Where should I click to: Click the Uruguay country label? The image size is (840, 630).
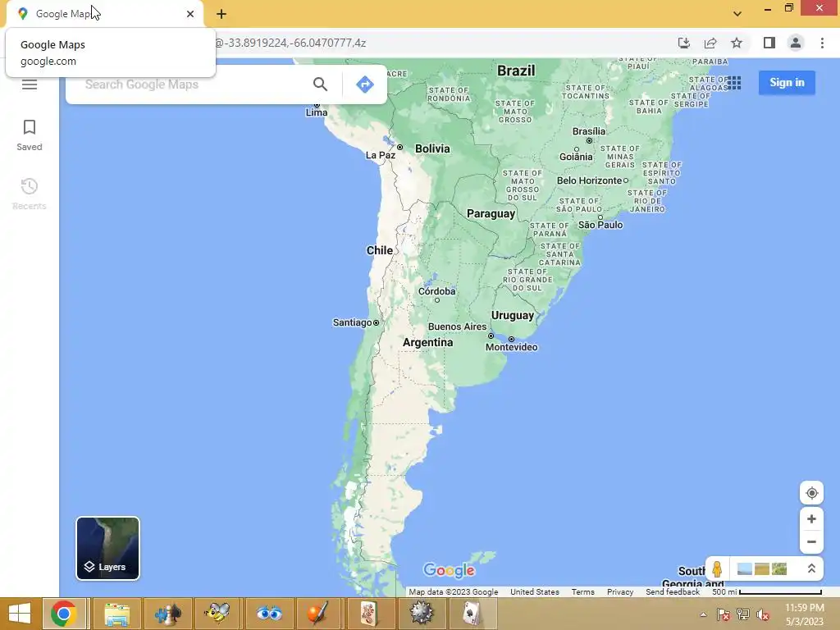[x=513, y=316]
